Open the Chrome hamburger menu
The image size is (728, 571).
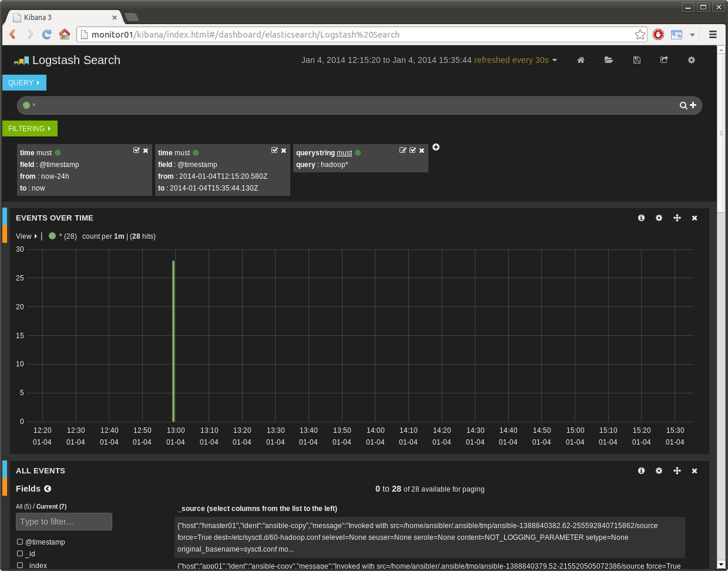pyautogui.click(x=713, y=35)
